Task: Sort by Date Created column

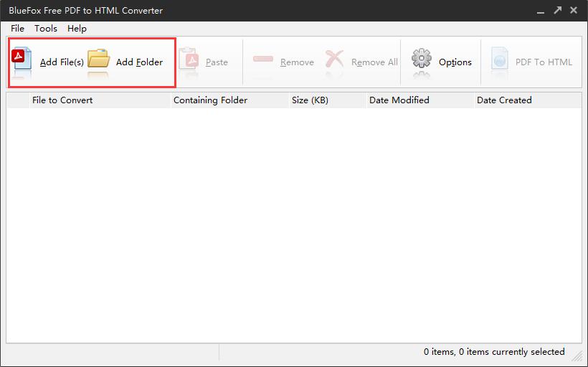Action: pyautogui.click(x=528, y=100)
